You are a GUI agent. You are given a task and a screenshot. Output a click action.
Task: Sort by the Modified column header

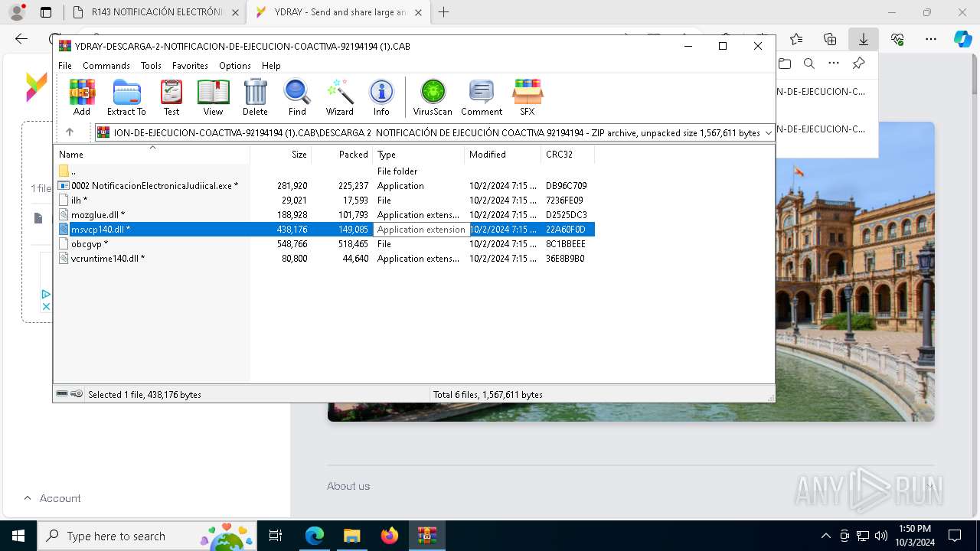click(502, 155)
